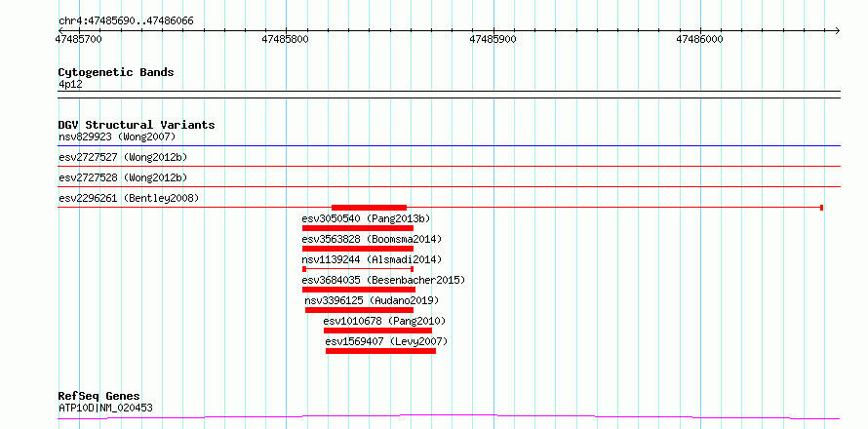Click the red bar under nsv3396125

click(359, 310)
